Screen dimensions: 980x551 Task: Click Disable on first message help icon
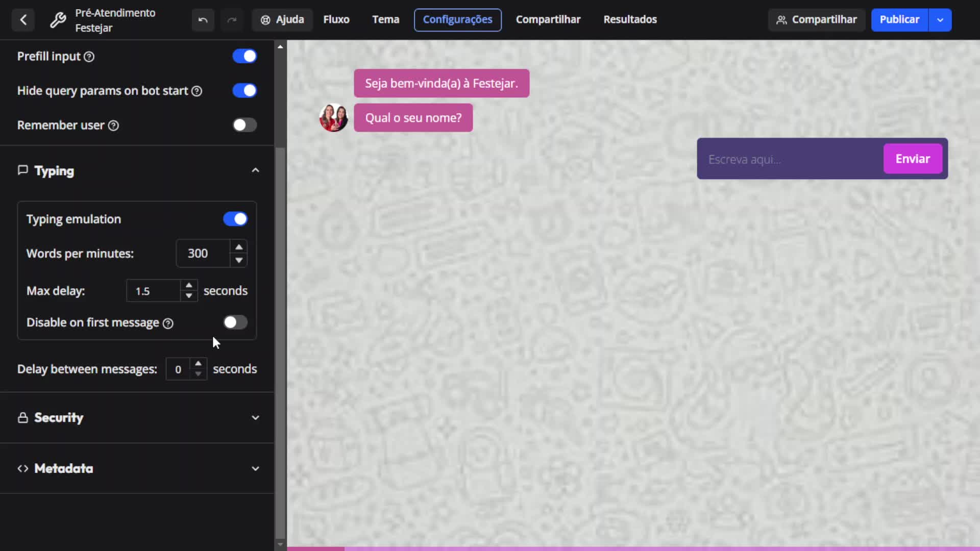[x=168, y=323]
